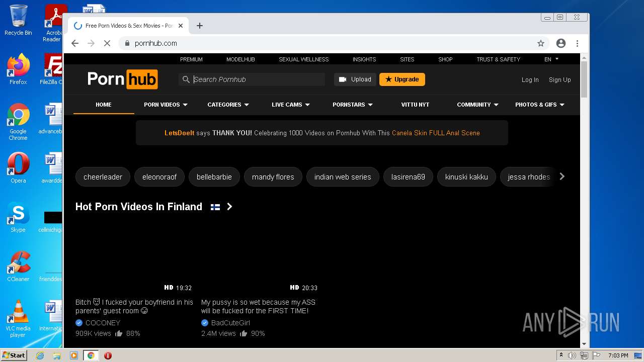This screenshot has width=644, height=362.
Task: Open a new tab with the plus button
Action: tap(200, 26)
